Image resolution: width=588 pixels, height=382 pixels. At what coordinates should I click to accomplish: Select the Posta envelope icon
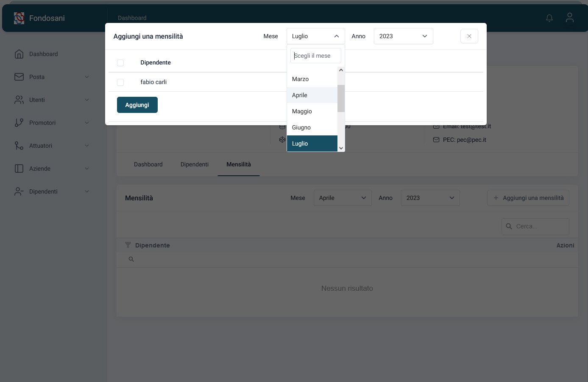tap(19, 77)
